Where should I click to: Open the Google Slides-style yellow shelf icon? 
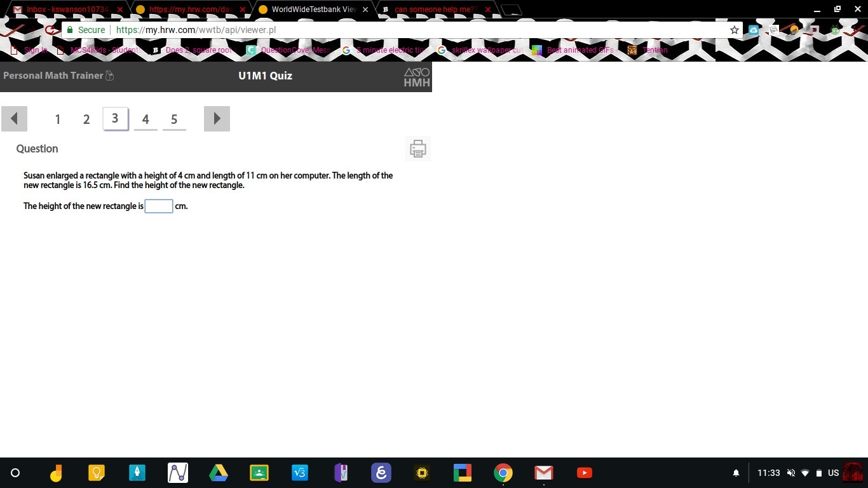pyautogui.click(x=56, y=473)
